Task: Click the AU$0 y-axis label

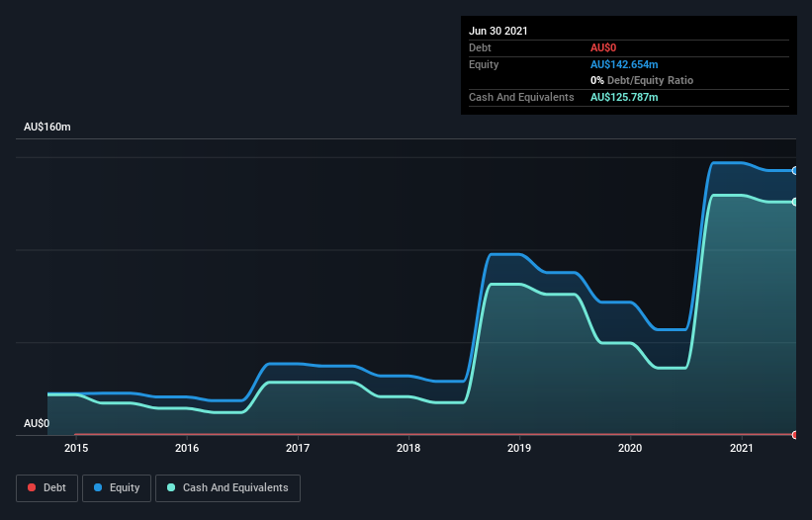Action: pyautogui.click(x=37, y=423)
